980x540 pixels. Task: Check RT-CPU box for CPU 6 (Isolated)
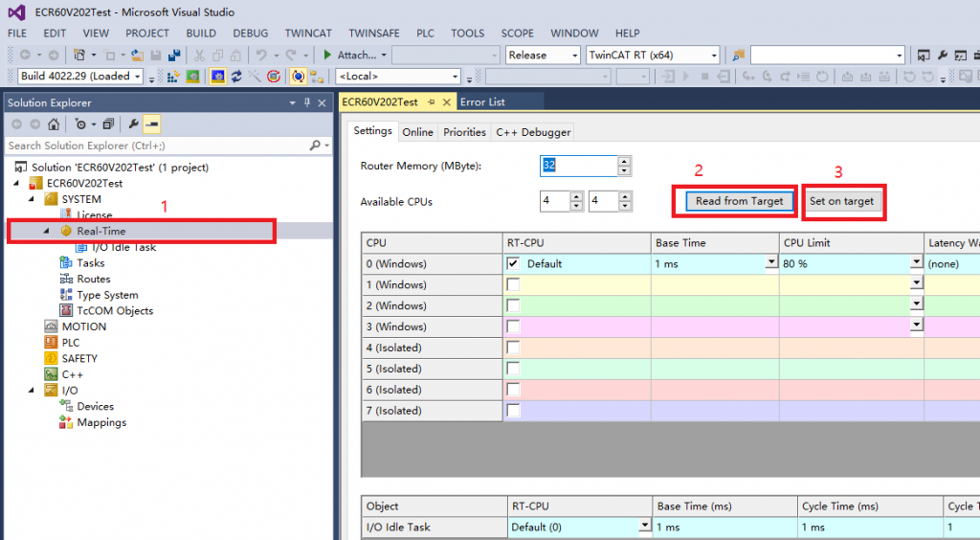point(513,390)
